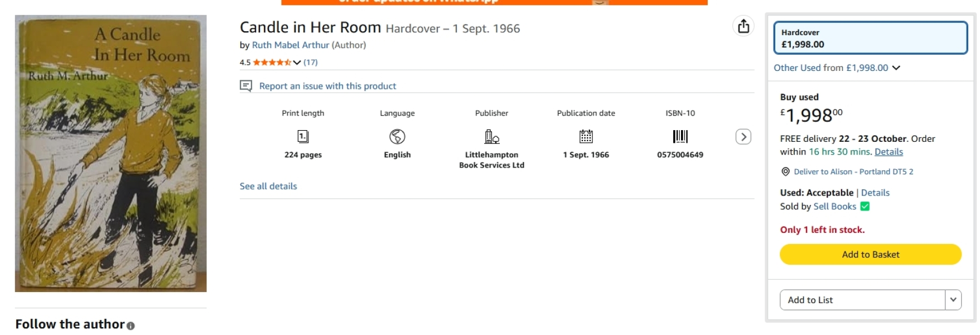Click the print length page icon
Image resolution: width=980 pixels, height=335 pixels.
coord(303,137)
